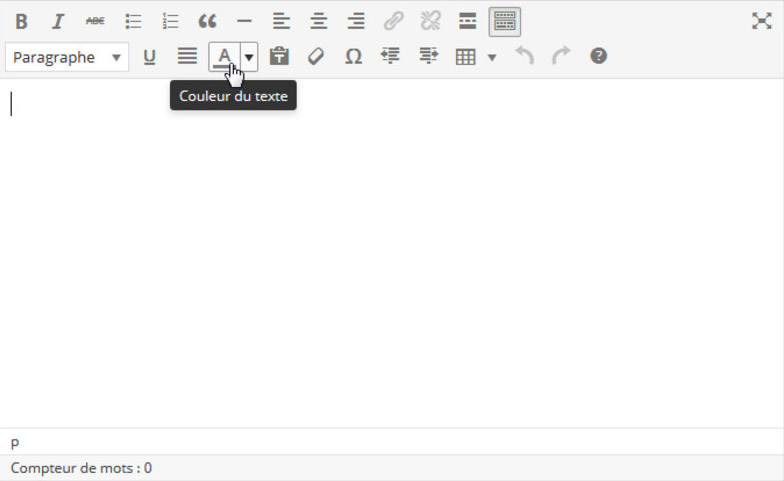Insert a numbered list
784x481 pixels.
(x=170, y=22)
